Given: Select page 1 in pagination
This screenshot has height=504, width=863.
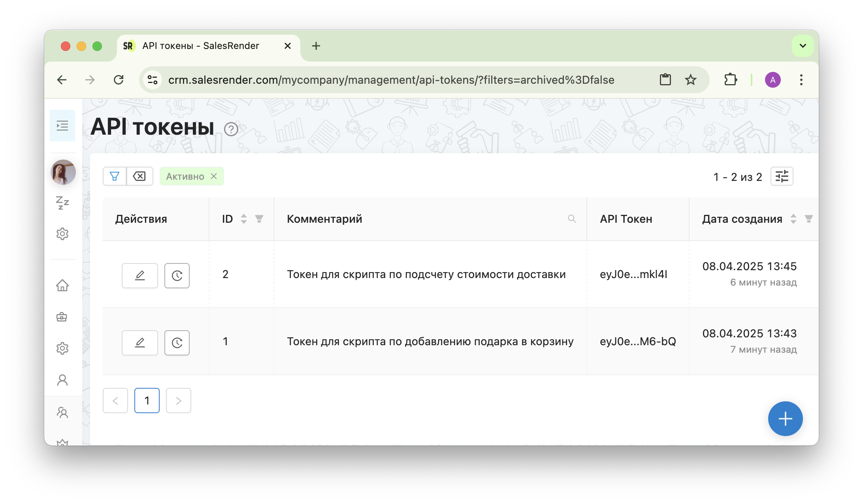Looking at the screenshot, I should 147,401.
